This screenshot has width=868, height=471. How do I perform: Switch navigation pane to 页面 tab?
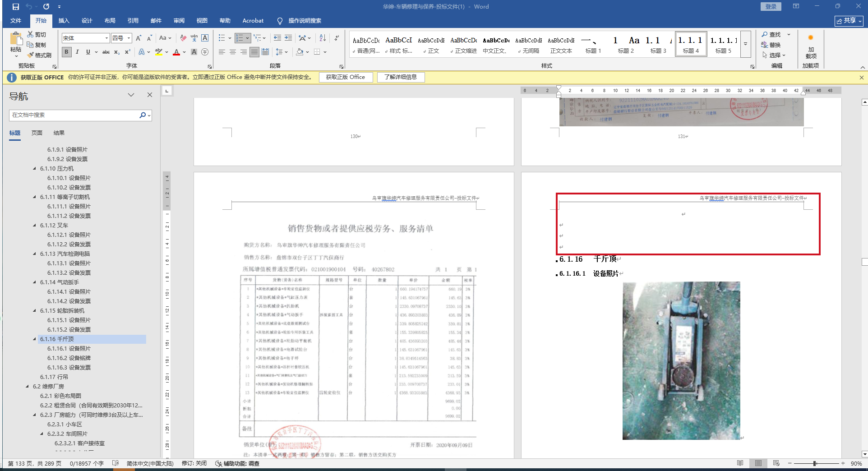coord(37,133)
